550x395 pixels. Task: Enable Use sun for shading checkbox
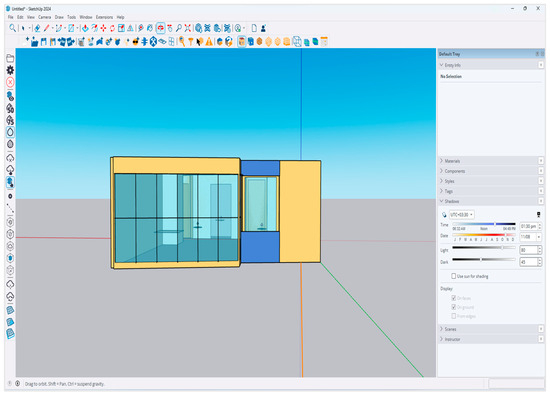coord(454,276)
